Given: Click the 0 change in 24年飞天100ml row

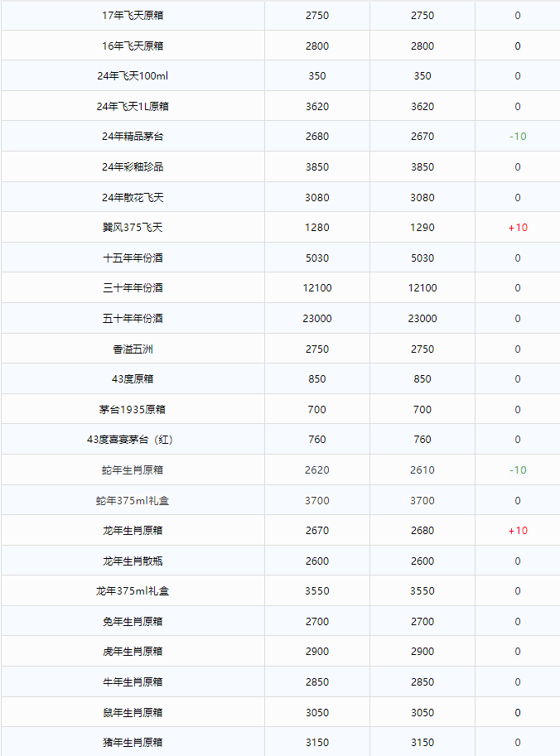Looking at the screenshot, I should coord(518,75).
